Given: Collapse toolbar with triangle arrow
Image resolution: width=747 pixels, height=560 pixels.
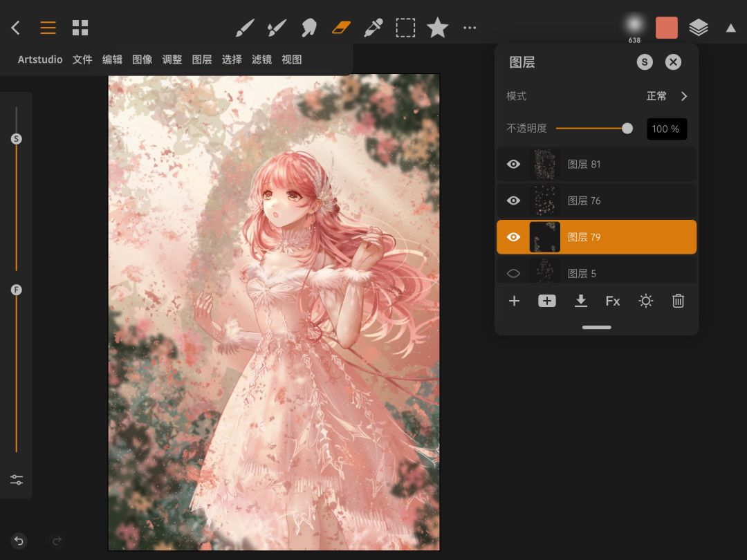Looking at the screenshot, I should (x=730, y=28).
